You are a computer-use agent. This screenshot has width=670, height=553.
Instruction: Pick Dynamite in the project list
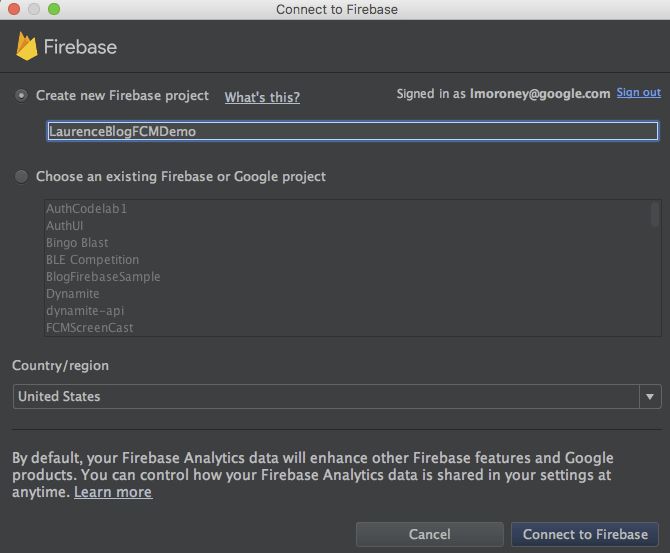(x=73, y=294)
